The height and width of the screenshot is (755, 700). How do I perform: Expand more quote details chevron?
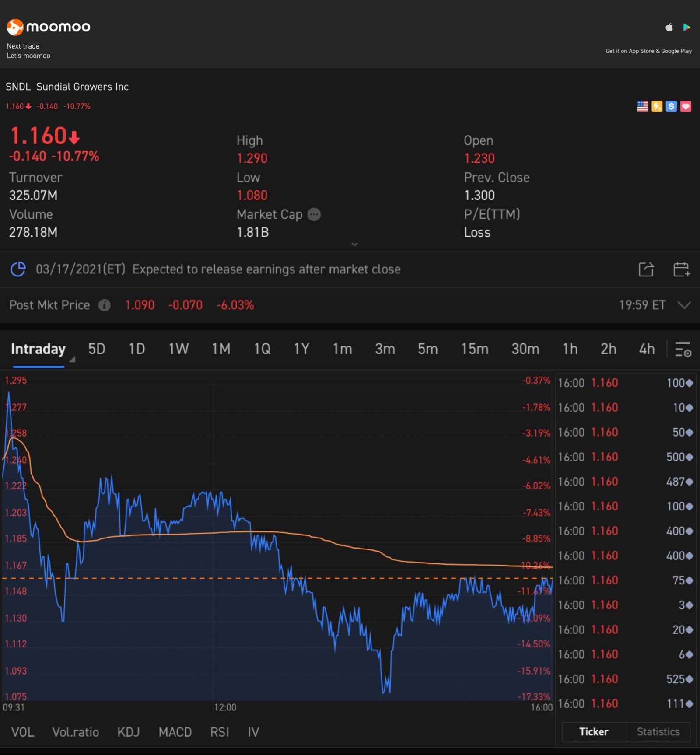[x=354, y=245]
